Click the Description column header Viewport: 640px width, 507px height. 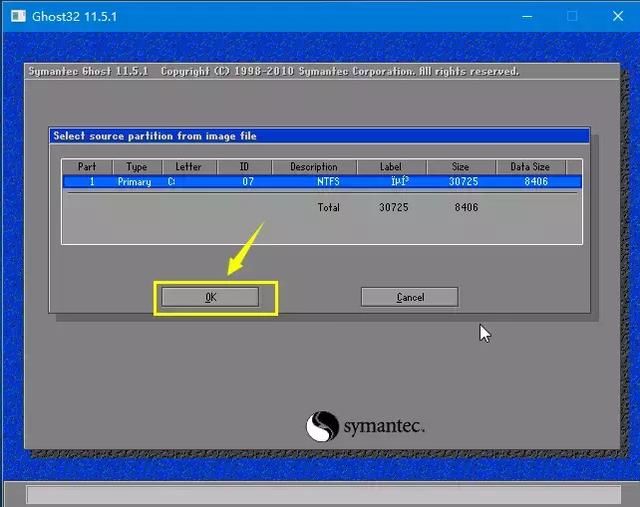tap(314, 167)
